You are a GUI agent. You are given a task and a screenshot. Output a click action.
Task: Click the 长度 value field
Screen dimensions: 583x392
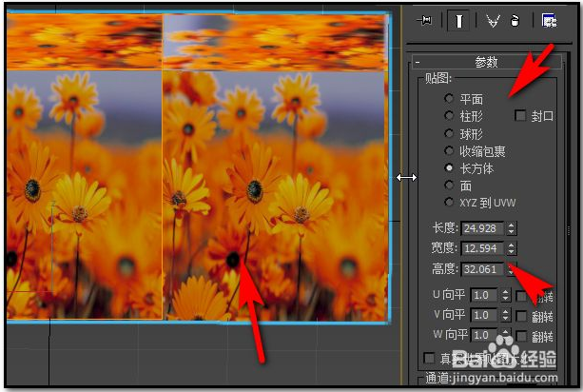(x=482, y=228)
